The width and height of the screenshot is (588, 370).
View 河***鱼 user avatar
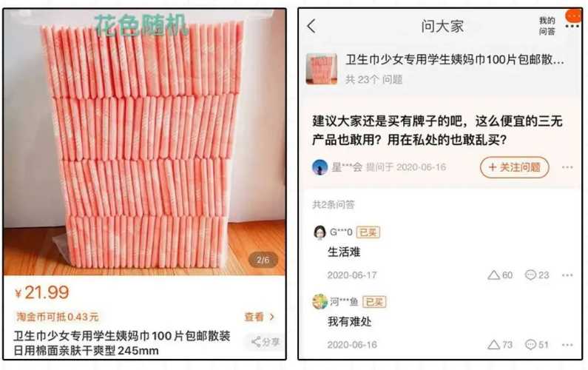320,302
